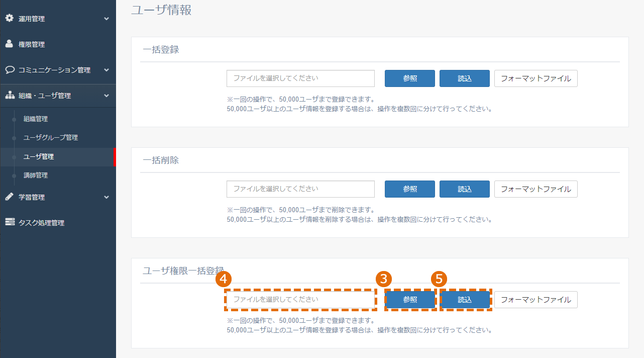
Task: Click the ユーザ権限一括登録 section heading
Action: tap(183, 271)
